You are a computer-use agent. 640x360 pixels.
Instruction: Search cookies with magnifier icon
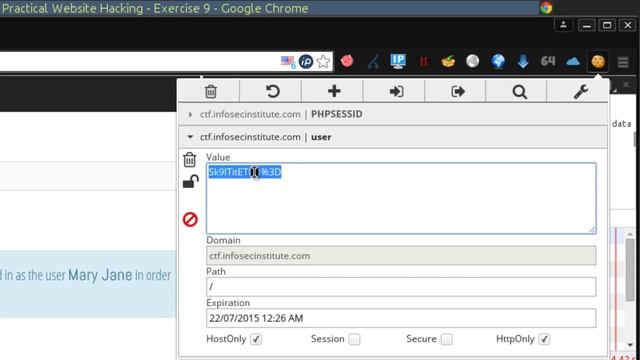[519, 92]
